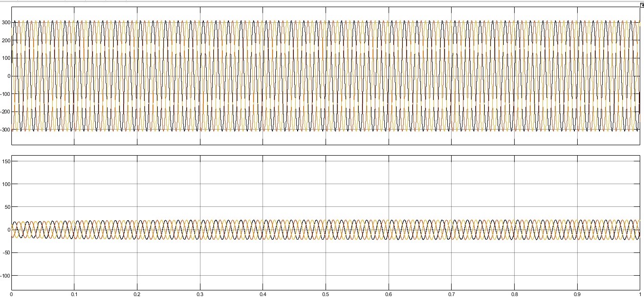
Task: Click the 0.1 time axis label
Action: (x=73, y=295)
